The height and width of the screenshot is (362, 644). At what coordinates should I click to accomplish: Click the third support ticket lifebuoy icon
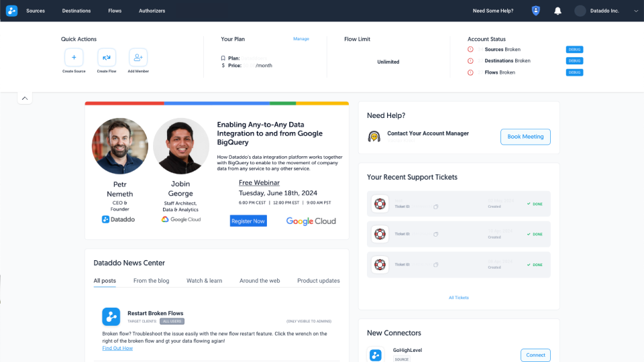[x=380, y=265]
